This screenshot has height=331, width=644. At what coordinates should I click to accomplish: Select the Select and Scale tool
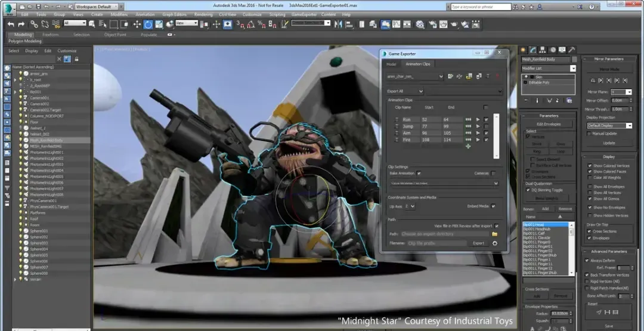click(159, 24)
